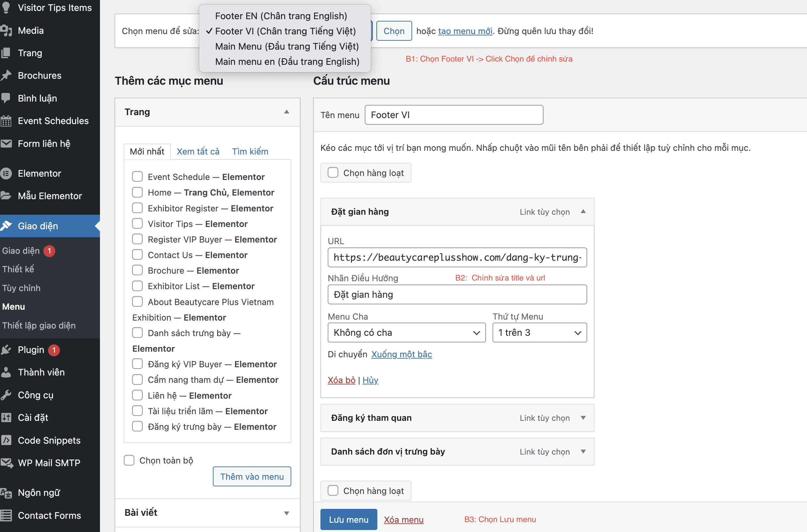Check the Visitor Tips page checkbox
Screen dimensions: 807x532
[137, 224]
